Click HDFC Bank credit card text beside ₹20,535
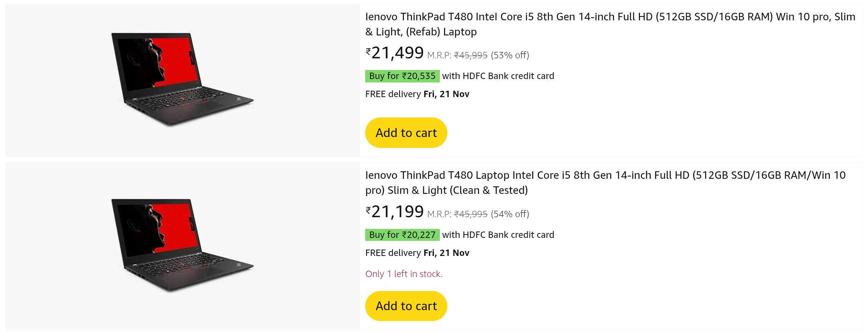 [x=498, y=76]
